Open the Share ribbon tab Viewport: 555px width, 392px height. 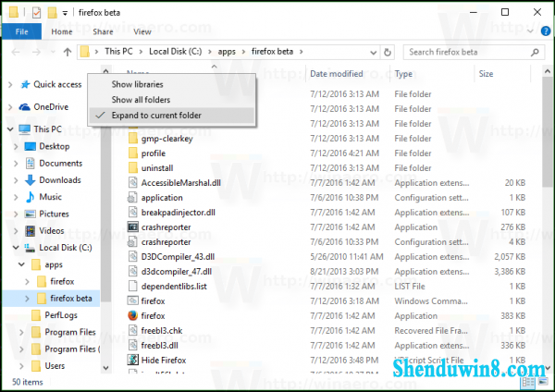click(103, 31)
